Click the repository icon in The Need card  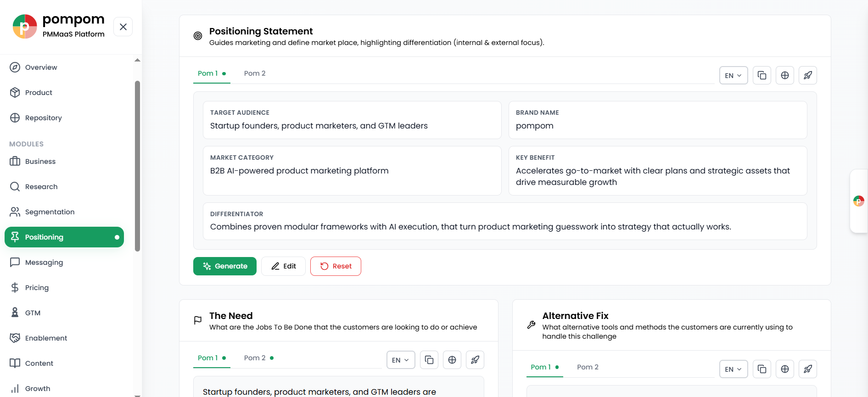[x=452, y=360]
